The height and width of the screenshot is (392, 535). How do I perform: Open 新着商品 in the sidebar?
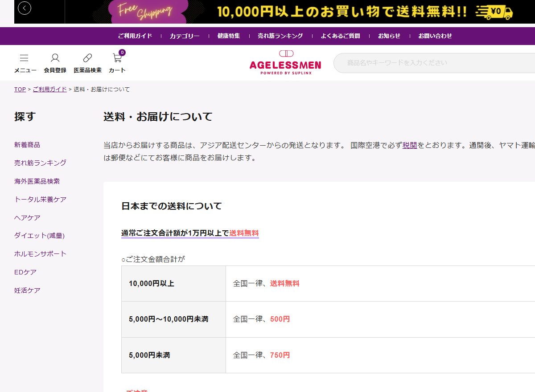tap(27, 145)
